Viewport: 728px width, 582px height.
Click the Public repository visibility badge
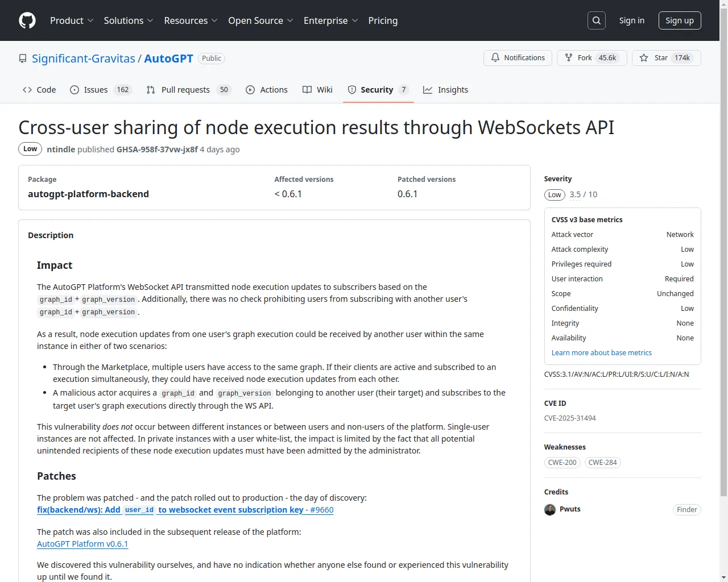(x=212, y=59)
